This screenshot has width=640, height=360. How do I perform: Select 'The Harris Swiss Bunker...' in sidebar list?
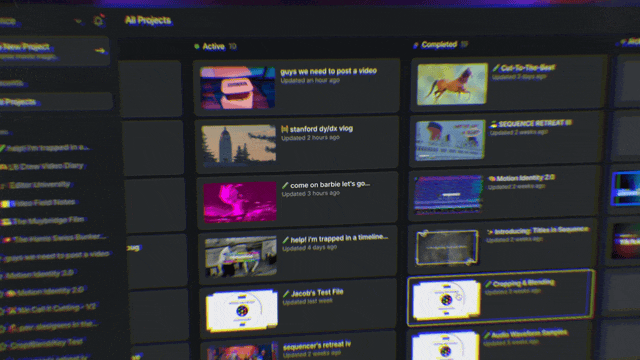60,238
